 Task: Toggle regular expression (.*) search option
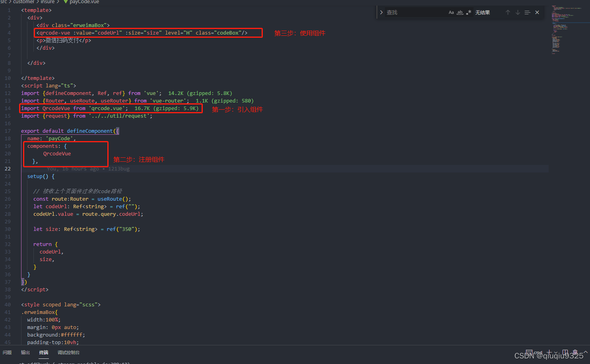(469, 12)
